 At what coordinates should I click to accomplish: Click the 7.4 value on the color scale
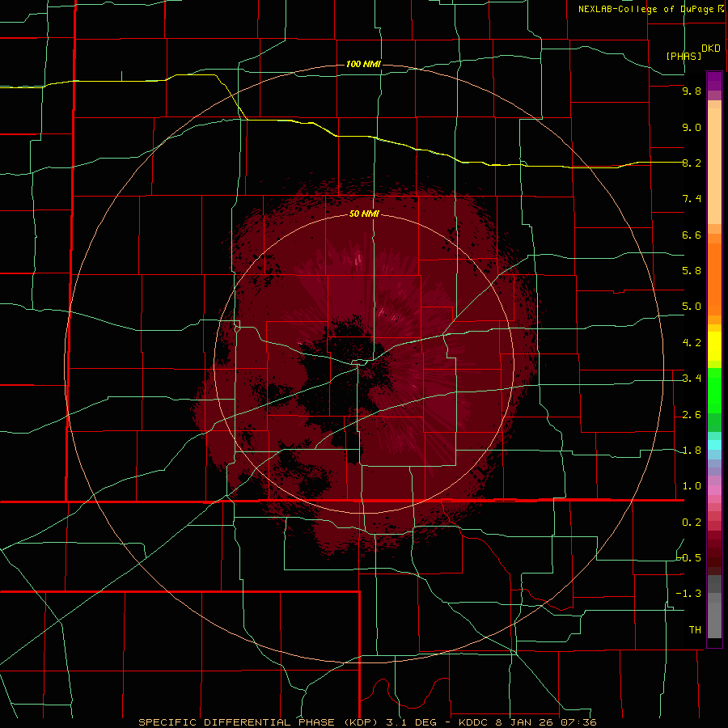tap(692, 199)
